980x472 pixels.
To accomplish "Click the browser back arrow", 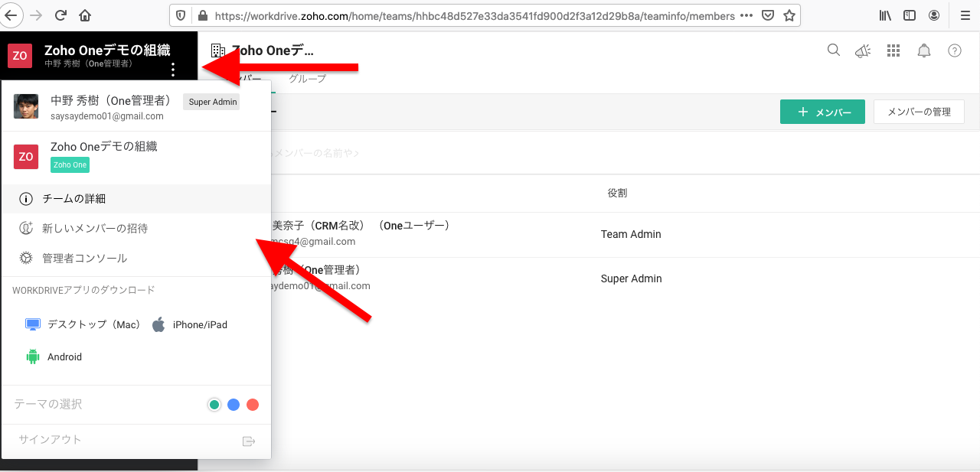I will pos(11,15).
